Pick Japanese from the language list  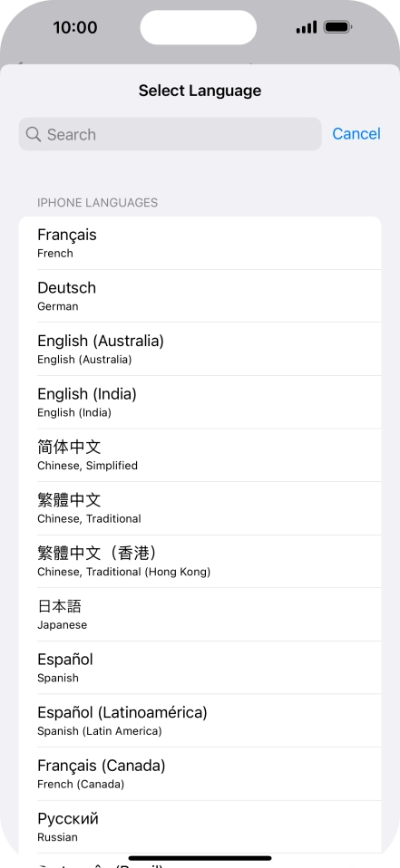point(200,615)
